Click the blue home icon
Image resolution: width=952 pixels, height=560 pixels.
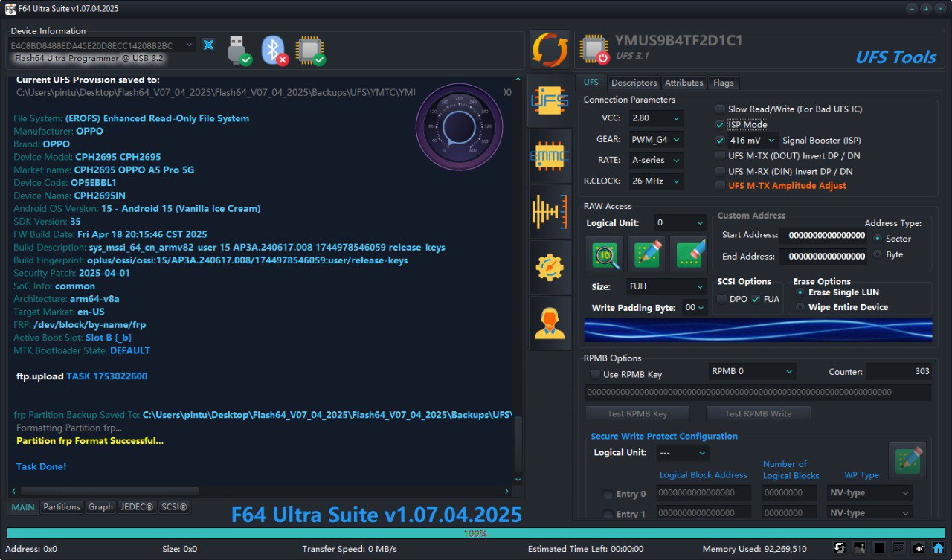[938, 548]
